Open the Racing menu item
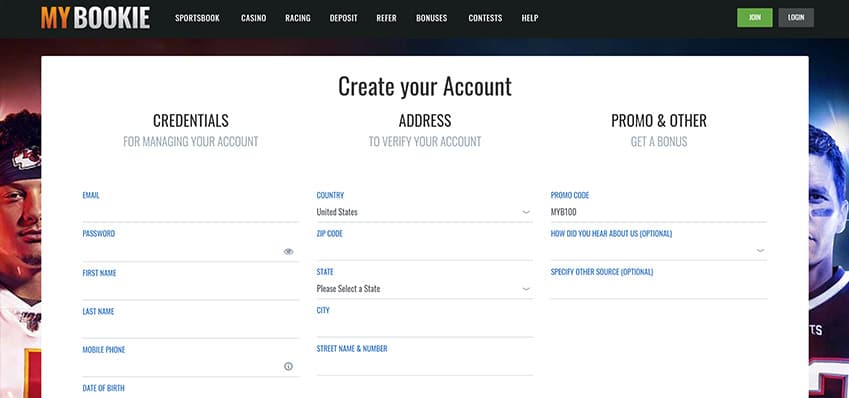This screenshot has width=849, height=398. 298,18
